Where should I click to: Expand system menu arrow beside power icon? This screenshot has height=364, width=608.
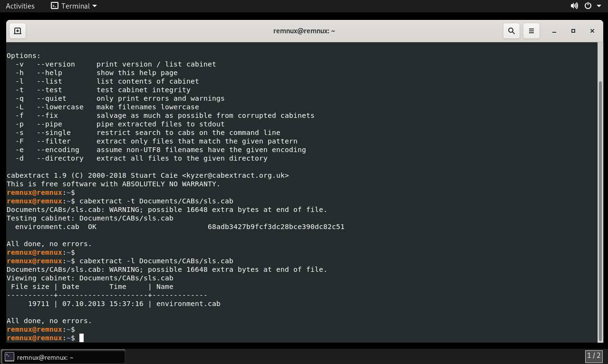pyautogui.click(x=599, y=6)
